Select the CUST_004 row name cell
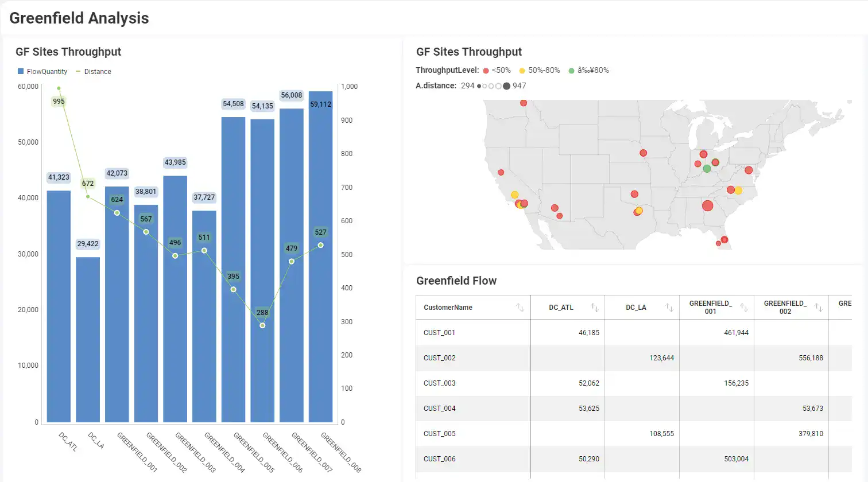This screenshot has height=482, width=868. click(440, 409)
